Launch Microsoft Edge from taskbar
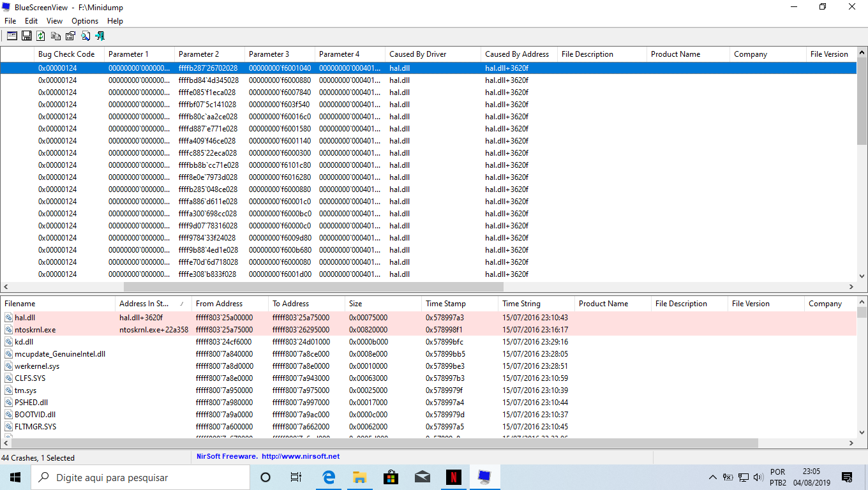Image resolution: width=868 pixels, height=490 pixels. point(329,477)
